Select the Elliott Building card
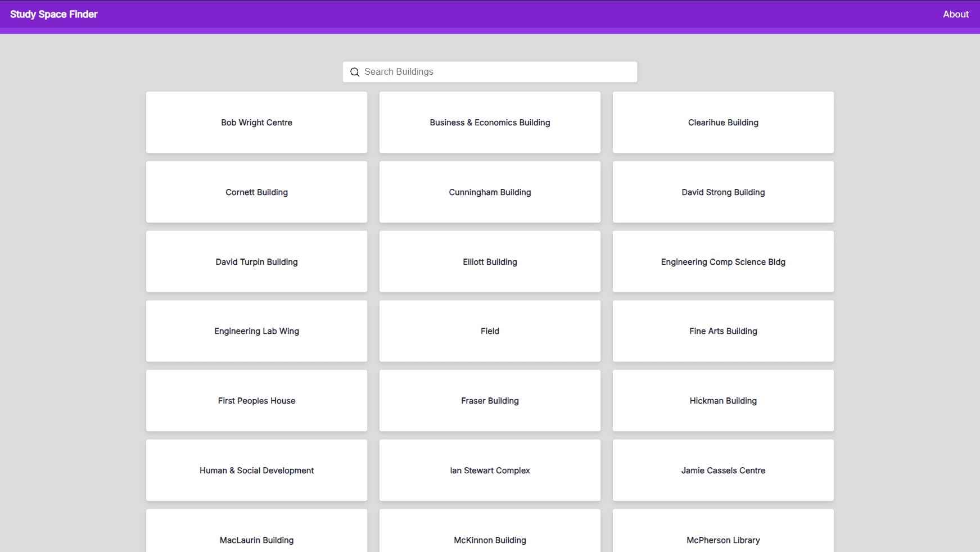980x552 pixels. [x=490, y=261]
